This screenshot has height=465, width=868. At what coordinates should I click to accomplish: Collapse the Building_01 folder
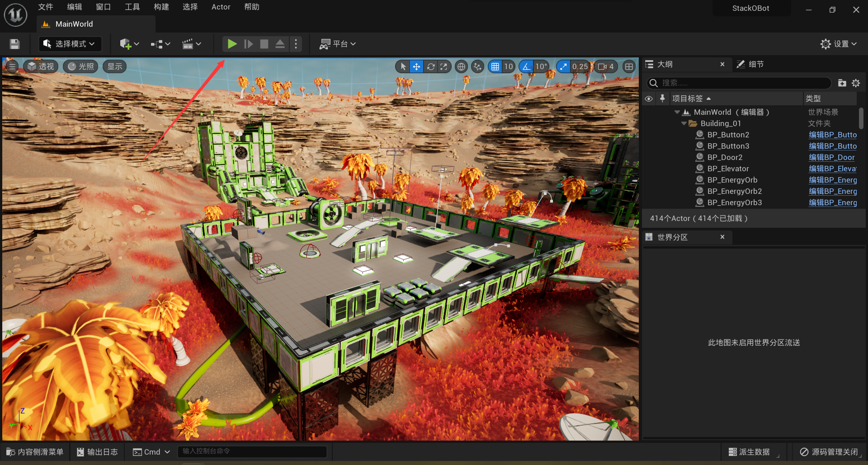(684, 123)
